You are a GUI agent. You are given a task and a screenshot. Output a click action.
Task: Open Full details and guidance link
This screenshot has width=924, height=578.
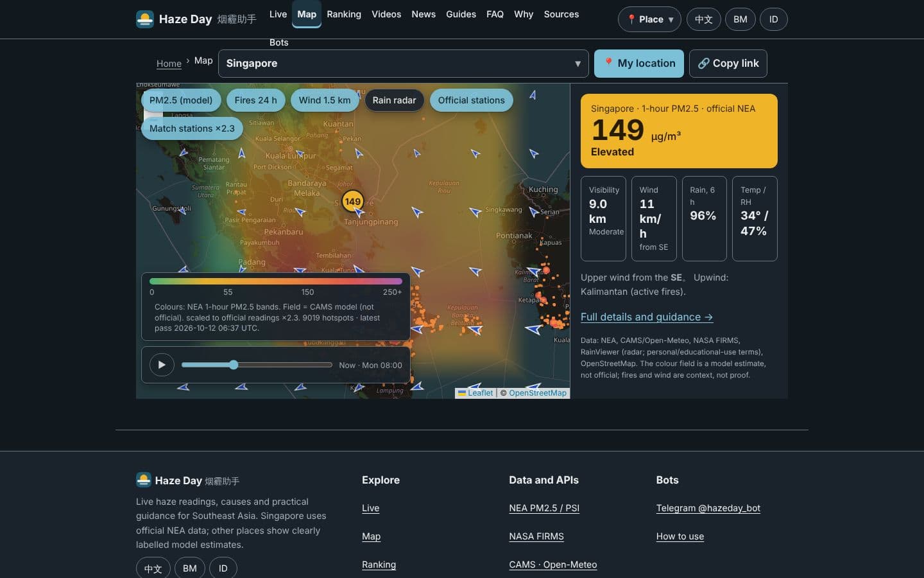647,317
